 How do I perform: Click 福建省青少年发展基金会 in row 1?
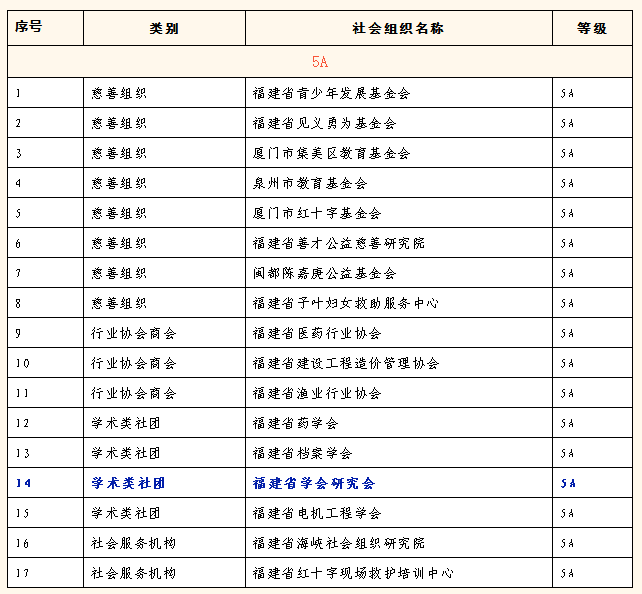click(331, 93)
